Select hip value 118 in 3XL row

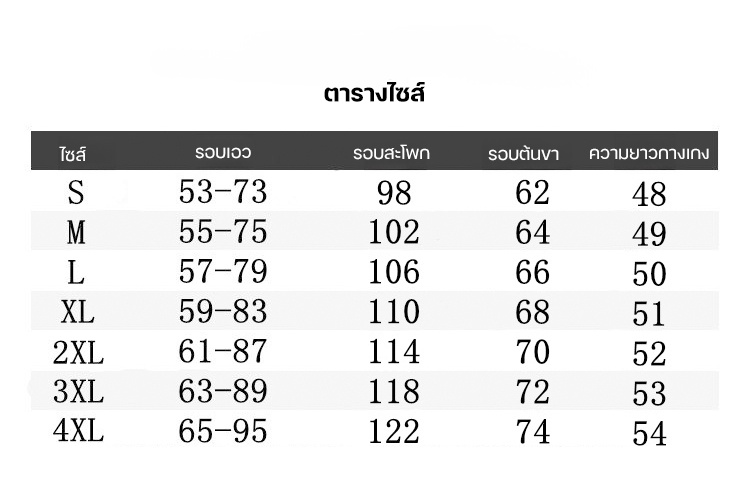[x=394, y=392]
